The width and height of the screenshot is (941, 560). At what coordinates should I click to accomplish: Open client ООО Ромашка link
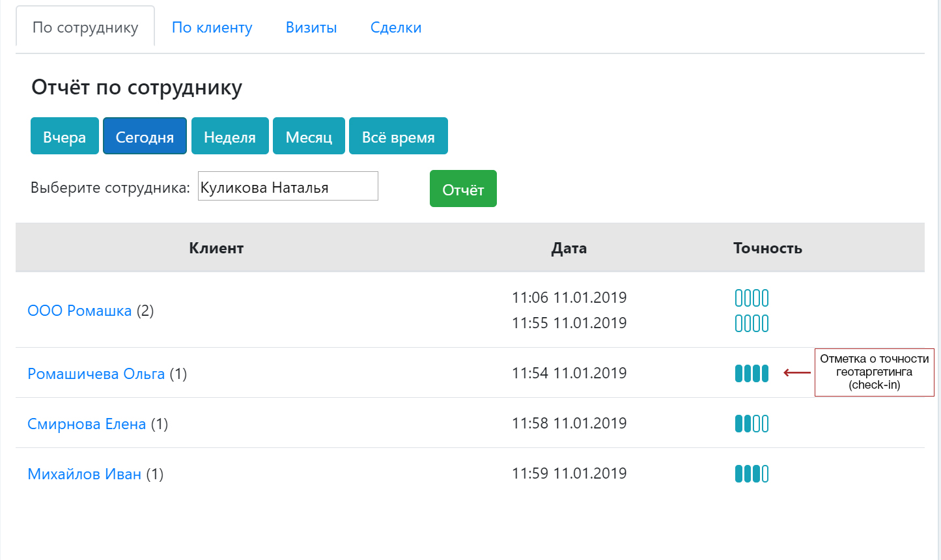(x=79, y=311)
